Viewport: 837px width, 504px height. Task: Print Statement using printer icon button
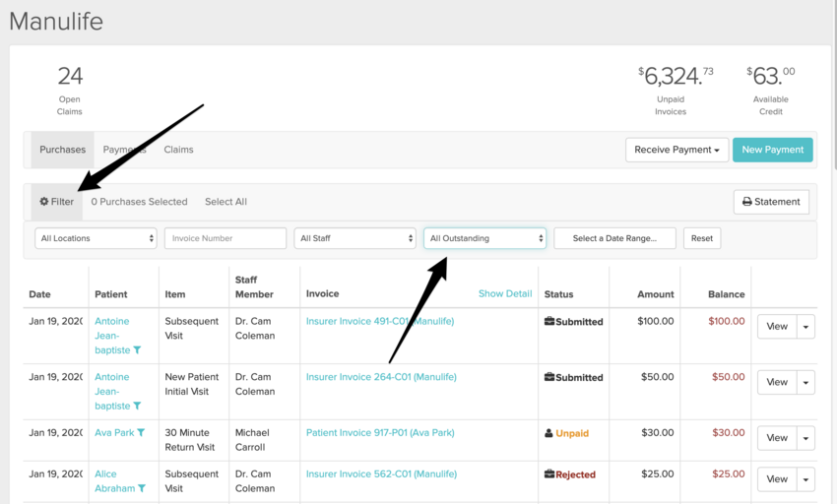coord(771,202)
